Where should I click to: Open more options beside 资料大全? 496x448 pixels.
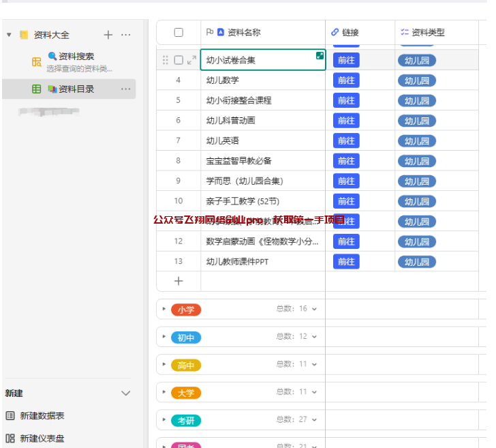point(126,35)
